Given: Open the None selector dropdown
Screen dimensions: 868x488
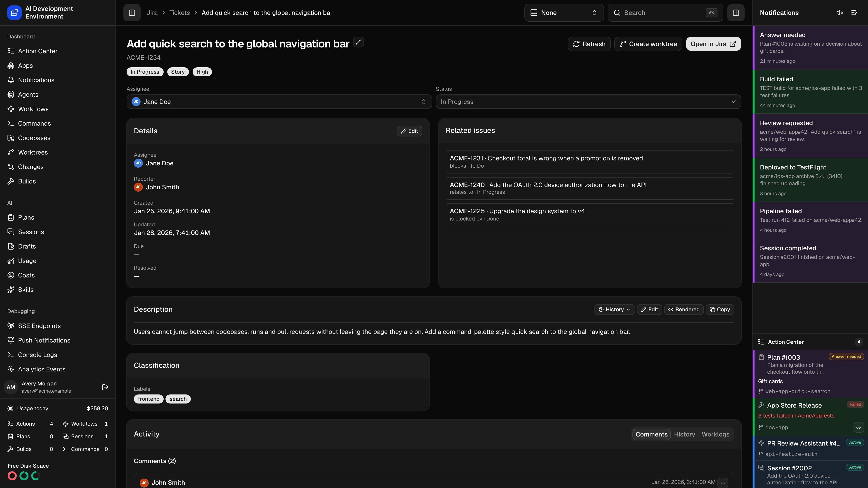Looking at the screenshot, I should point(564,13).
